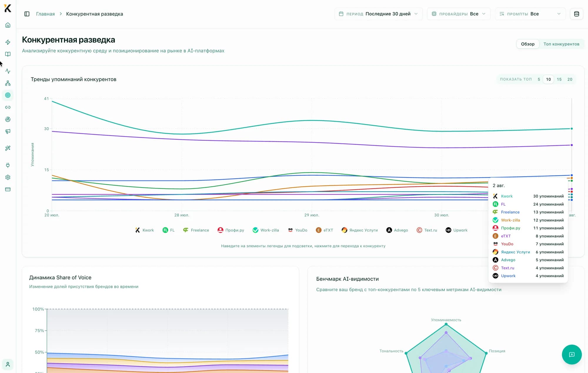
Task: Click Яндекс Услуги in chart legend
Action: click(360, 230)
